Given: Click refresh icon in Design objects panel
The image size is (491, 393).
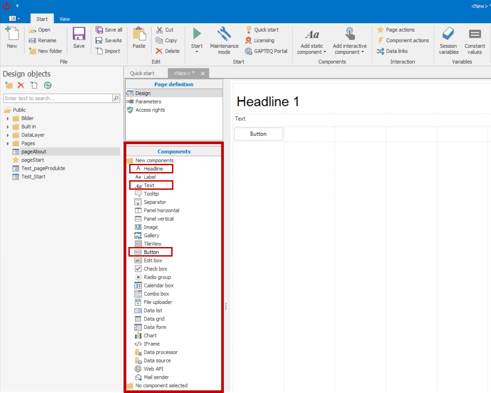Looking at the screenshot, I should 48,85.
